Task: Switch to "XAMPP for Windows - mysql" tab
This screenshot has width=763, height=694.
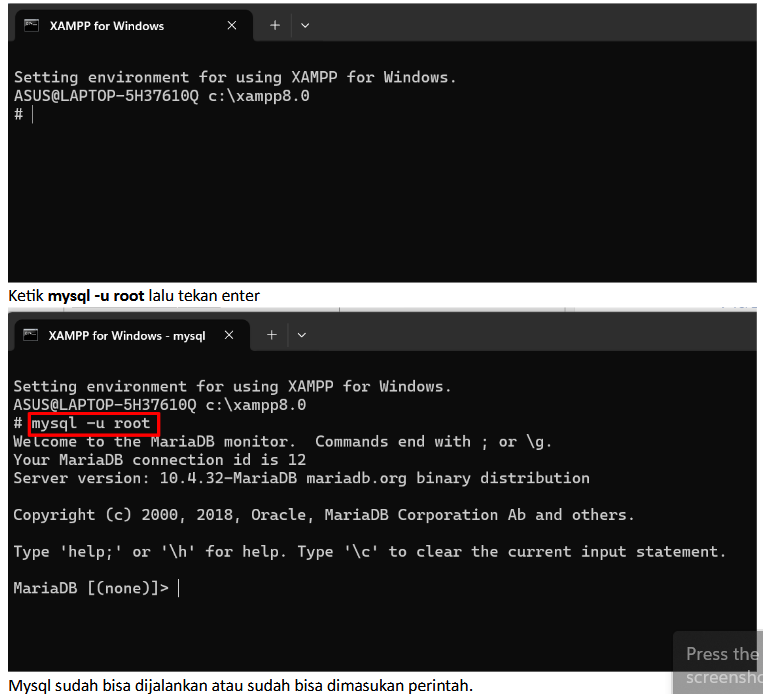Action: (126, 336)
